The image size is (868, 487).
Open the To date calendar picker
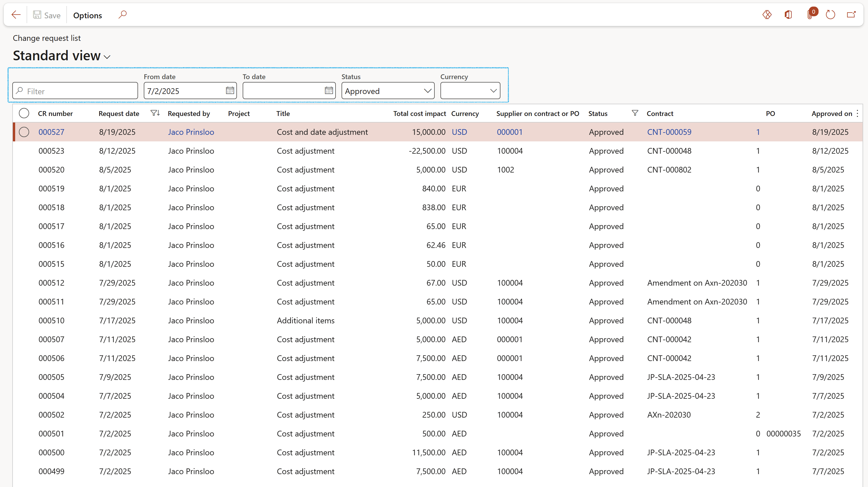tap(328, 91)
